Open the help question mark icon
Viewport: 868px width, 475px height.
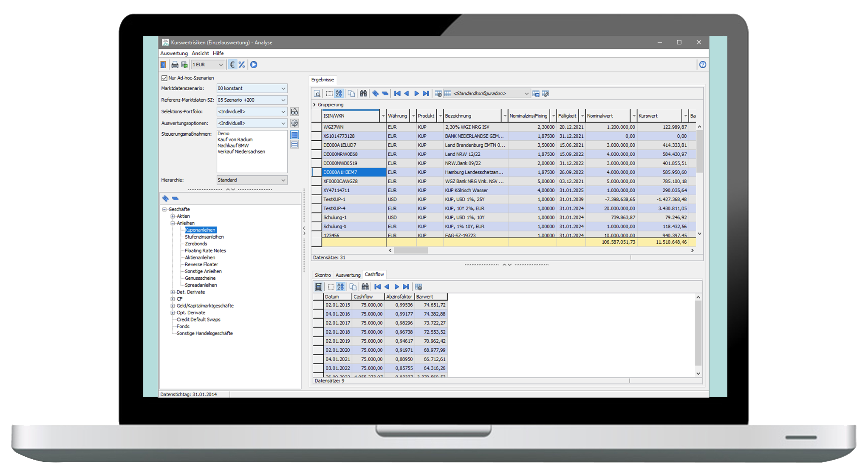click(703, 65)
